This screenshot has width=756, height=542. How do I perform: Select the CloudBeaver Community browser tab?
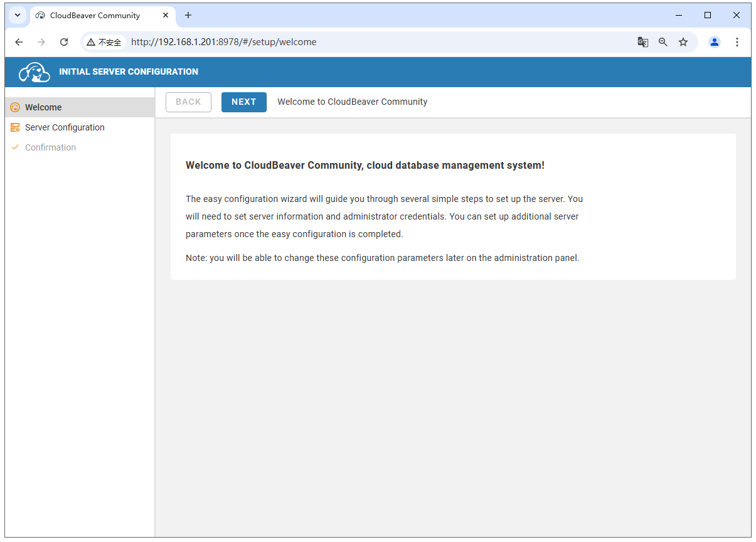pos(103,16)
